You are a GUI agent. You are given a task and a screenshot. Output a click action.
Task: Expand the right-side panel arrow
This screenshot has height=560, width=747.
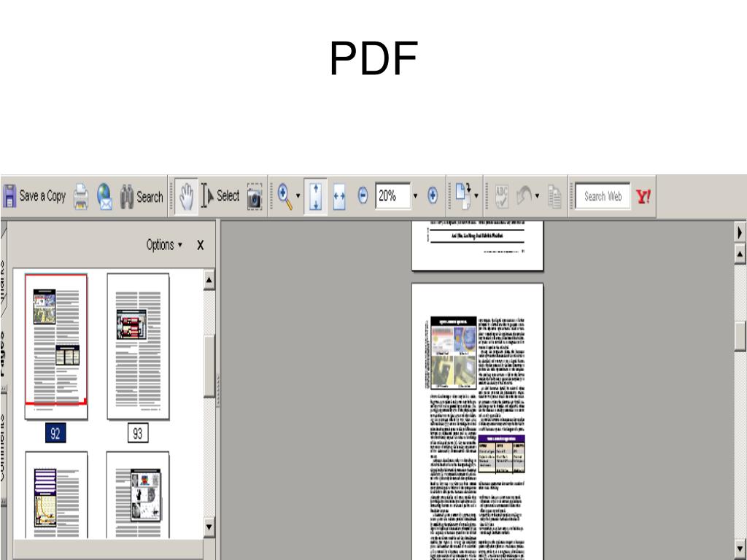point(740,233)
